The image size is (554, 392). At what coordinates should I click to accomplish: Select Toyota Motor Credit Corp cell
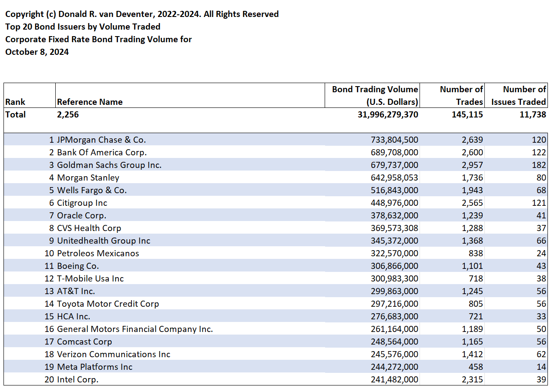click(108, 304)
